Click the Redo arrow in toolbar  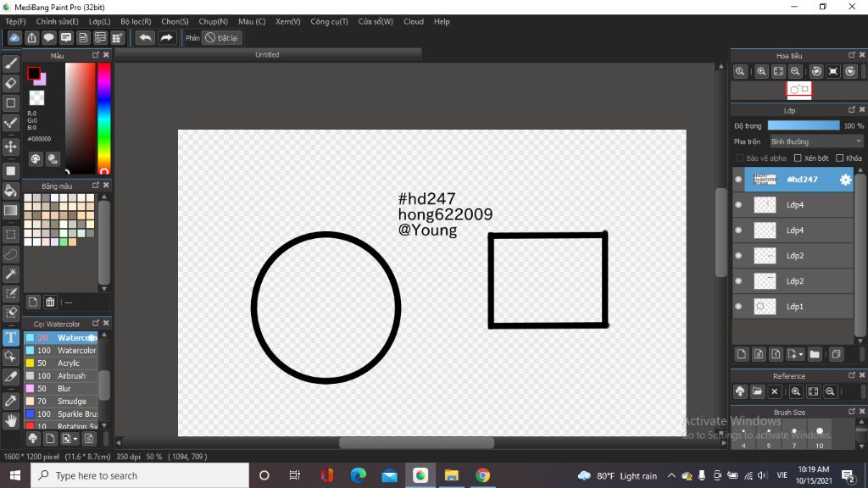tap(166, 37)
